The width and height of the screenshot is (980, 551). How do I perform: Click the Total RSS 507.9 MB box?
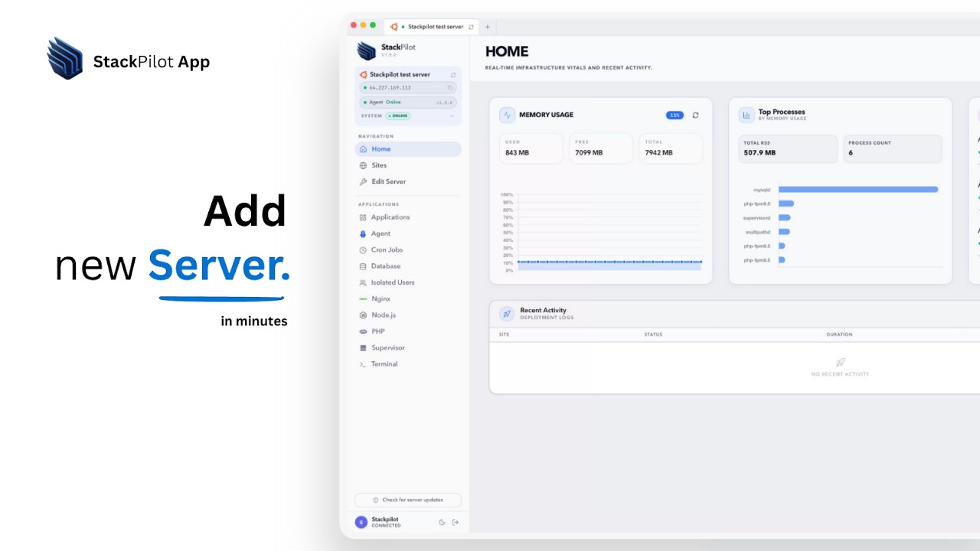(x=788, y=148)
